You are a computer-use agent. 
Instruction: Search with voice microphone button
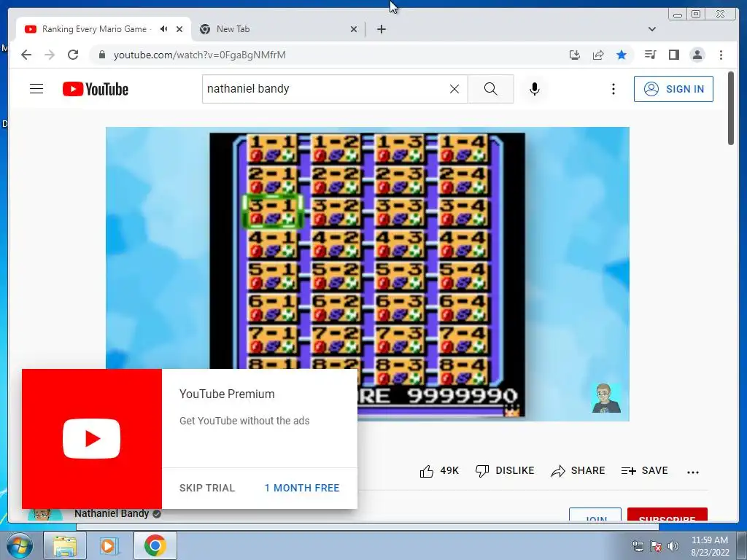[x=535, y=88]
